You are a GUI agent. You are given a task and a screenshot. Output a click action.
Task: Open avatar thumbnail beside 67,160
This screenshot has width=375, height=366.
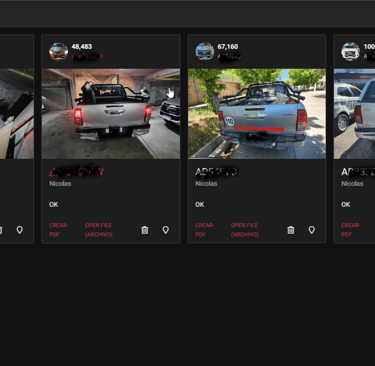(x=205, y=51)
